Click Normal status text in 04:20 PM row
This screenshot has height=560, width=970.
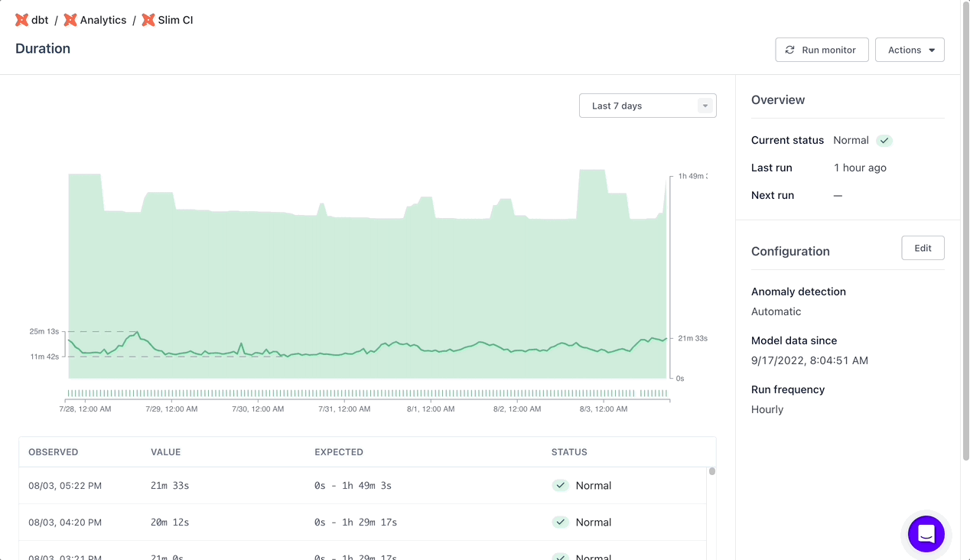point(594,523)
